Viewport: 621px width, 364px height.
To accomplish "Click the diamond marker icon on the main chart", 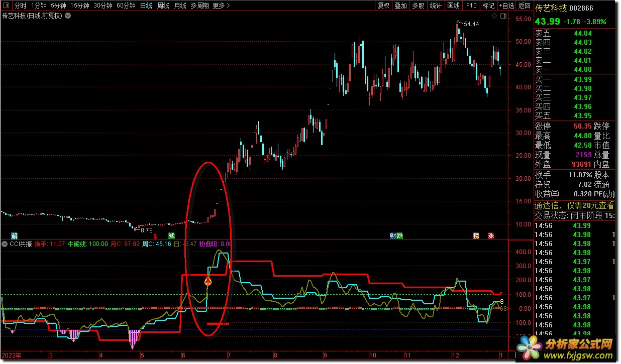I will tap(494, 16).
